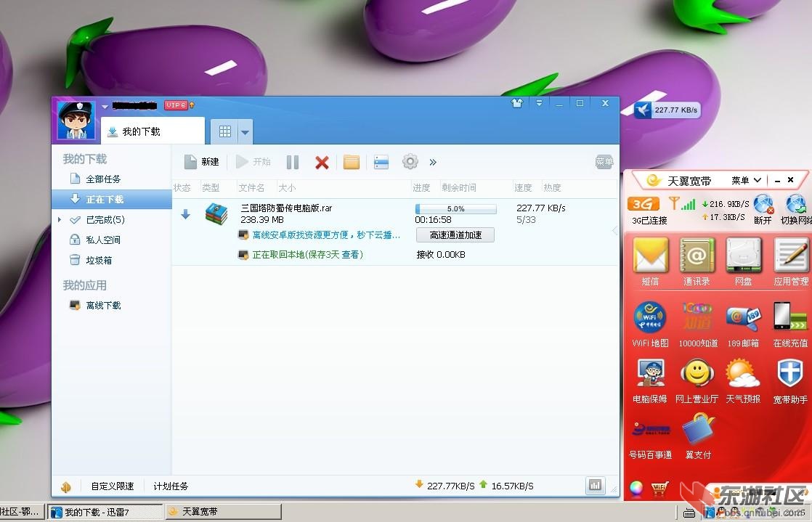
Task: Collapse the details panel arrow at right edge
Action: [615, 231]
